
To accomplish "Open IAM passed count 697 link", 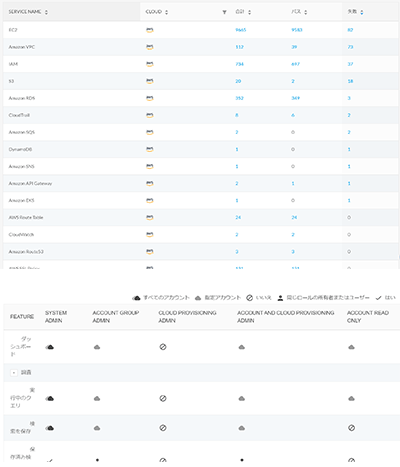I will pos(295,64).
